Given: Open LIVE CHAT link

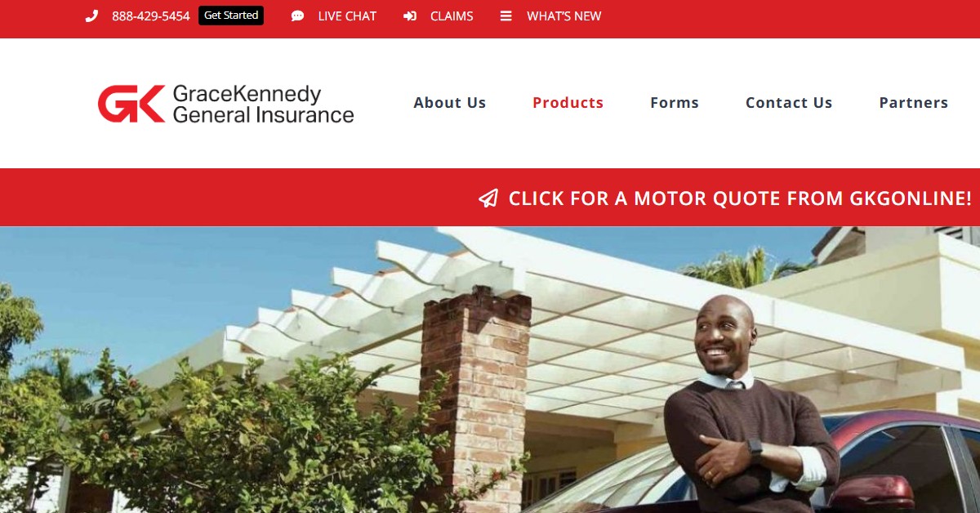Looking at the screenshot, I should [x=347, y=16].
